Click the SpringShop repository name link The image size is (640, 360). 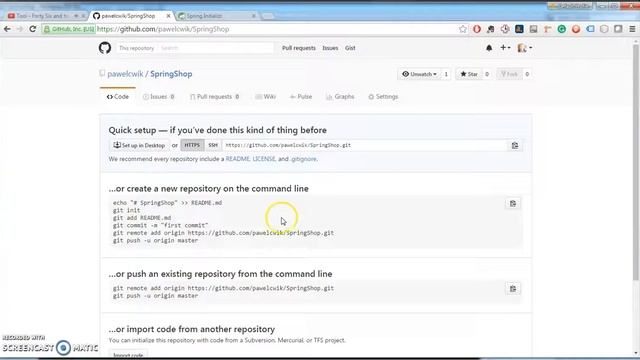point(171,74)
